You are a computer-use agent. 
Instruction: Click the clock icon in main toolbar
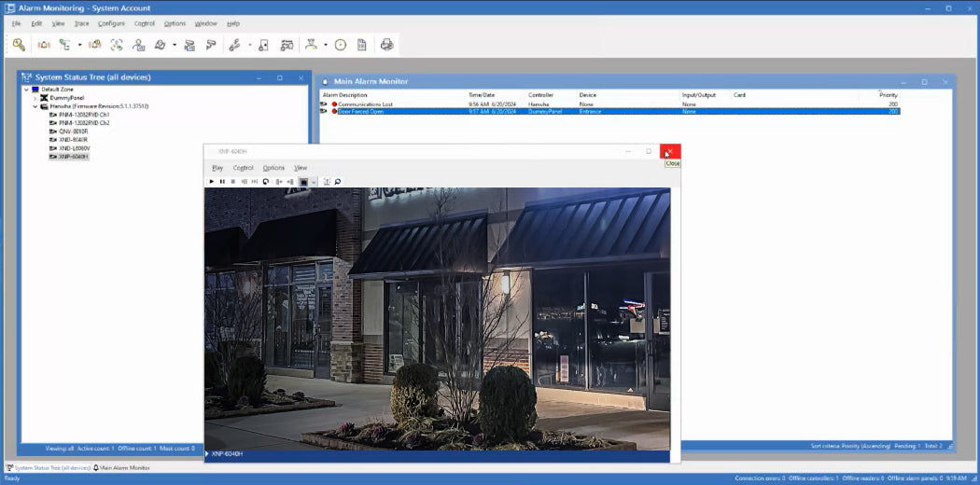pos(341,44)
